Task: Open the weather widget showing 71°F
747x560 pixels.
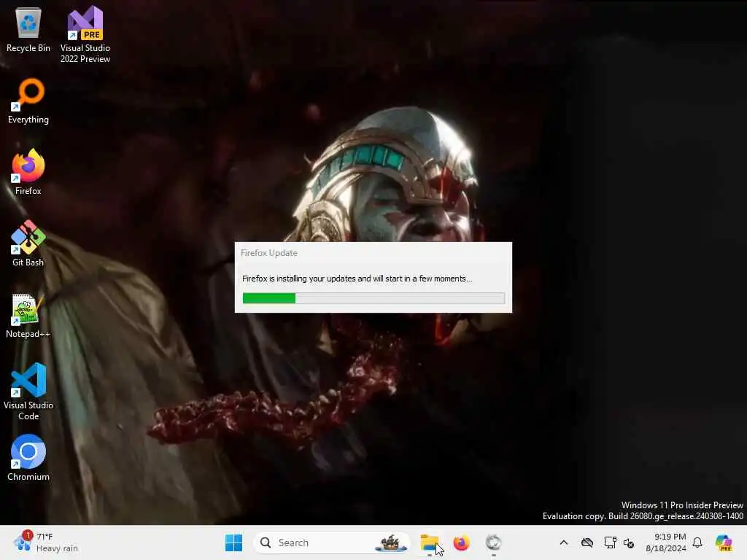Action: [46, 542]
